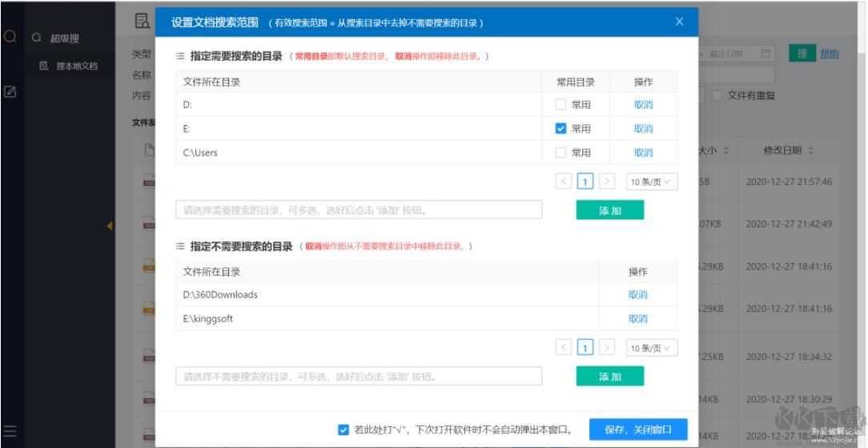Go to previous page in the search directories list
The height and width of the screenshot is (448, 868).
click(564, 182)
